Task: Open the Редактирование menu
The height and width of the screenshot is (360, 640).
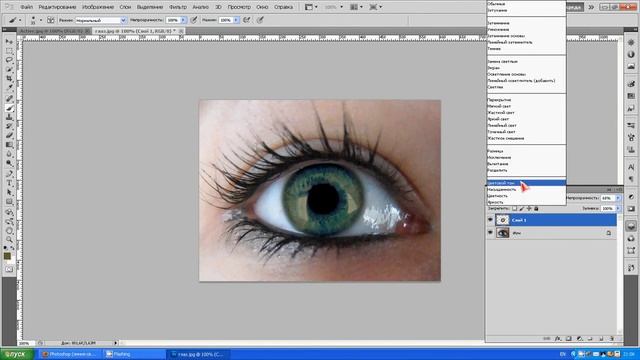Action: coord(57,7)
